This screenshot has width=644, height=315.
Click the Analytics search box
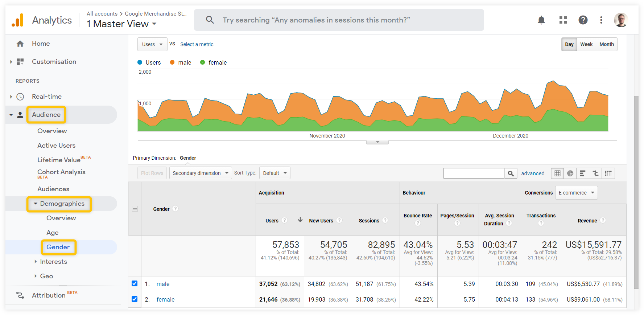(x=339, y=20)
